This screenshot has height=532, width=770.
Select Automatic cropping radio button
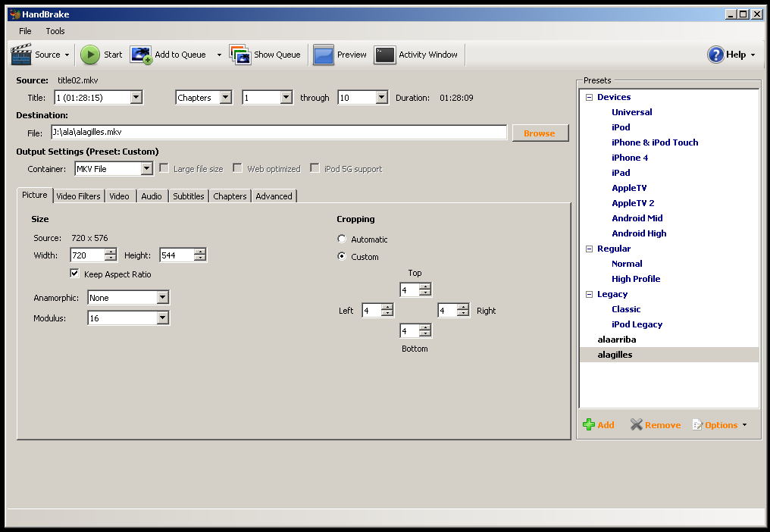click(x=342, y=239)
